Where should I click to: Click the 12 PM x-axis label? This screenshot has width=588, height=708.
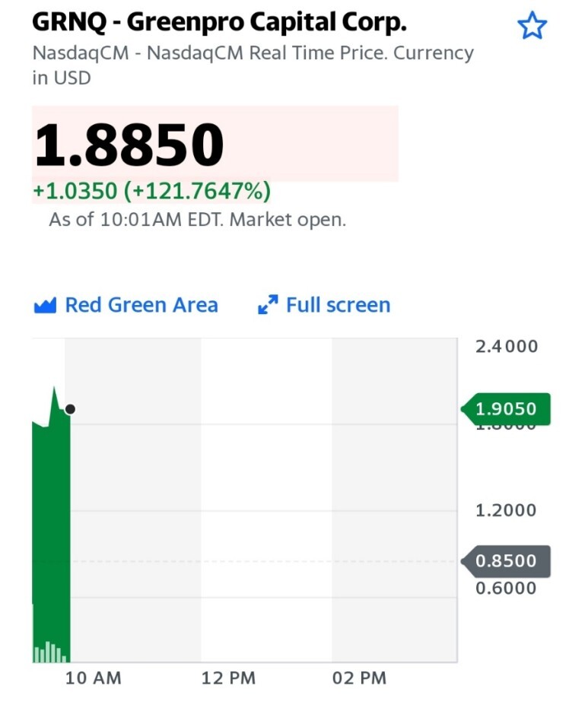(228, 678)
